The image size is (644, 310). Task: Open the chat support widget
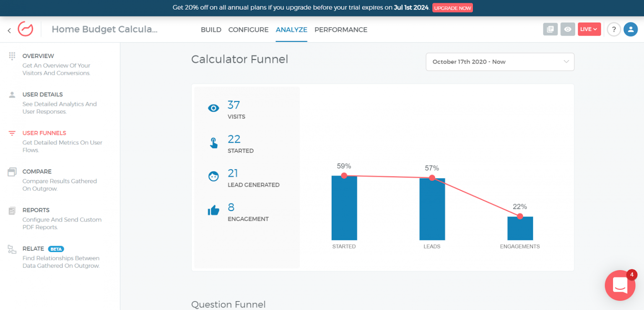tap(620, 285)
